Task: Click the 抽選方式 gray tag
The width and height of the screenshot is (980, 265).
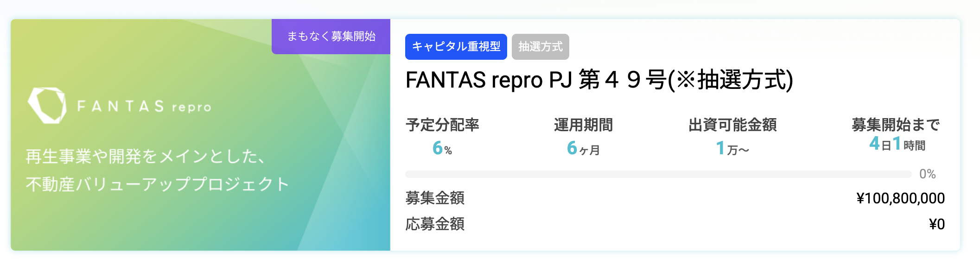Action: tap(541, 47)
